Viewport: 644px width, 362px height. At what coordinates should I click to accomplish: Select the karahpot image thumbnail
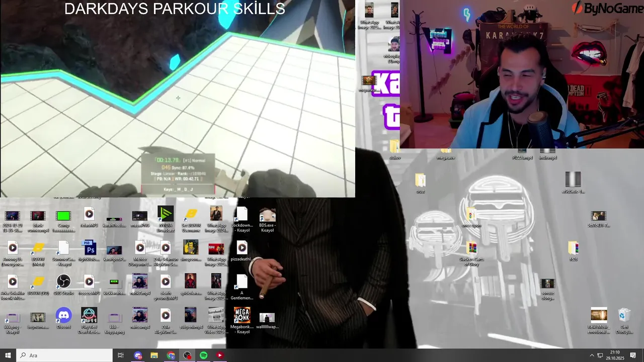(x=114, y=250)
